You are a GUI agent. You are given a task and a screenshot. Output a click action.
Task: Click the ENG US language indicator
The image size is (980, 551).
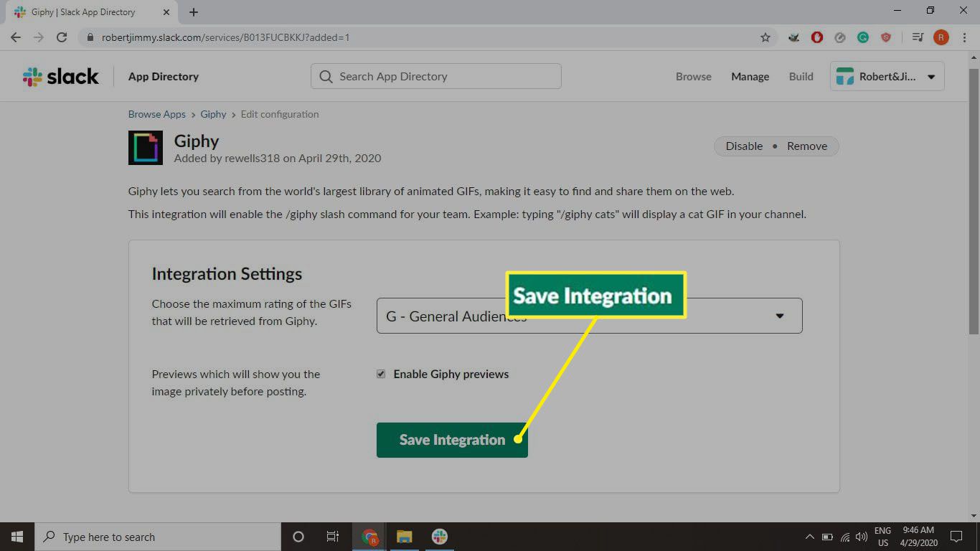[882, 537]
